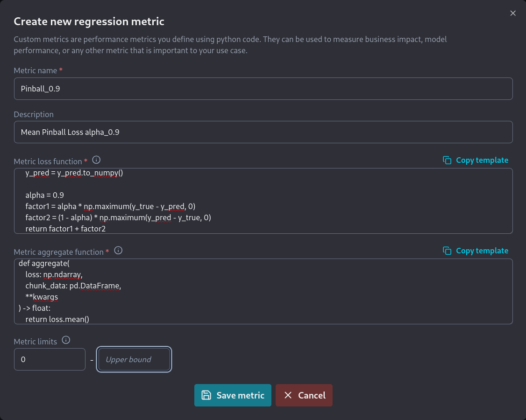Click info icon beside Metric aggregate function
Screen dimensions: 526x420
tap(118, 251)
